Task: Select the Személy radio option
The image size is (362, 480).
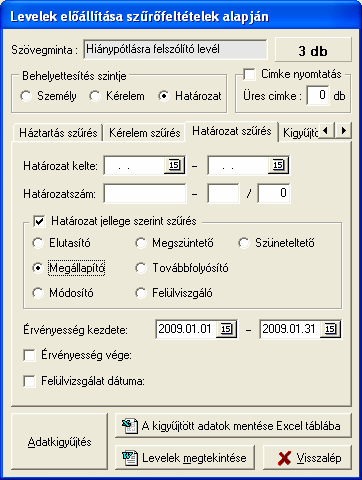Action: click(26, 96)
